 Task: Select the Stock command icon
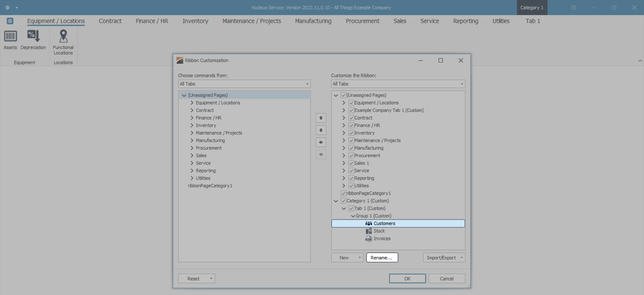369,231
